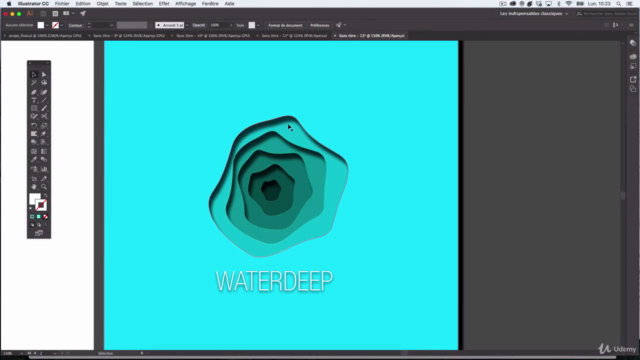640x360 pixels.
Task: Select the Column Graph tool
Action: 44,169
